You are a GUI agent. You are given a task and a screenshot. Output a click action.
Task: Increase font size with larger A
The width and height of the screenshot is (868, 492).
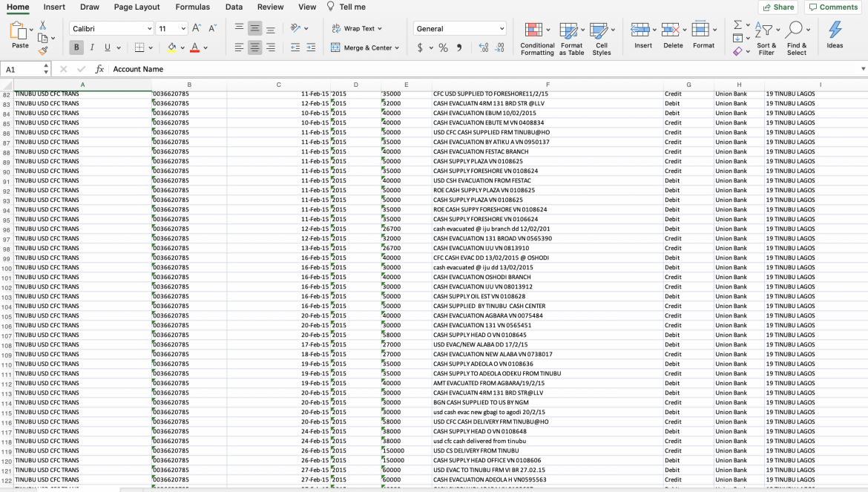[197, 28]
